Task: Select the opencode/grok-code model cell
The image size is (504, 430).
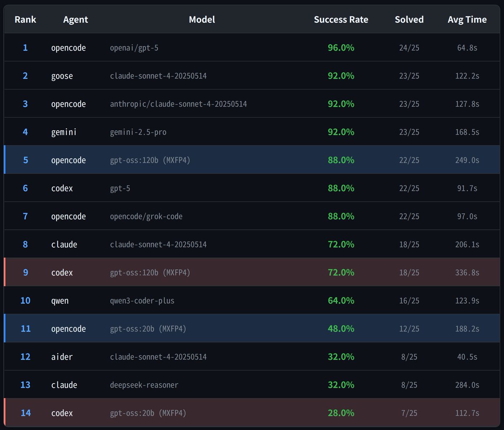Action: (146, 217)
